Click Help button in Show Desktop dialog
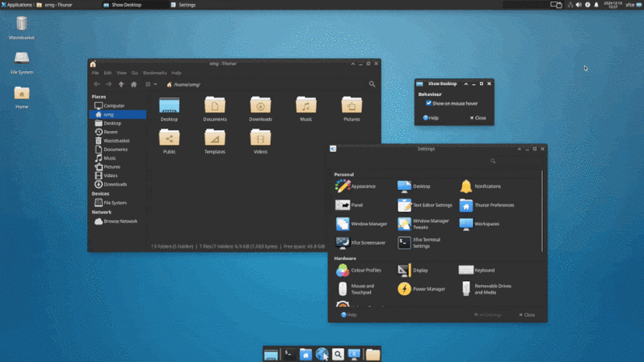644x362 pixels. (x=431, y=118)
